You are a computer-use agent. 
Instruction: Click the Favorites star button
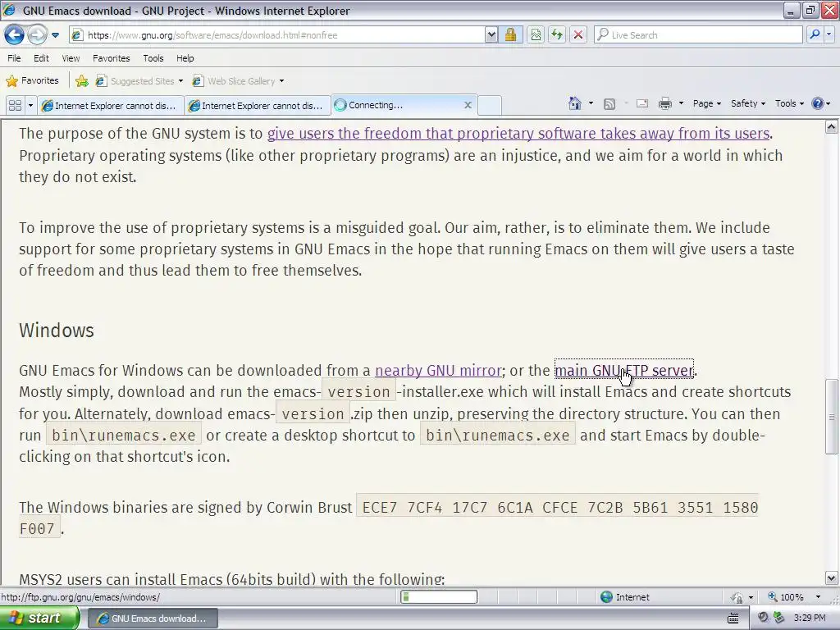pyautogui.click(x=32, y=80)
